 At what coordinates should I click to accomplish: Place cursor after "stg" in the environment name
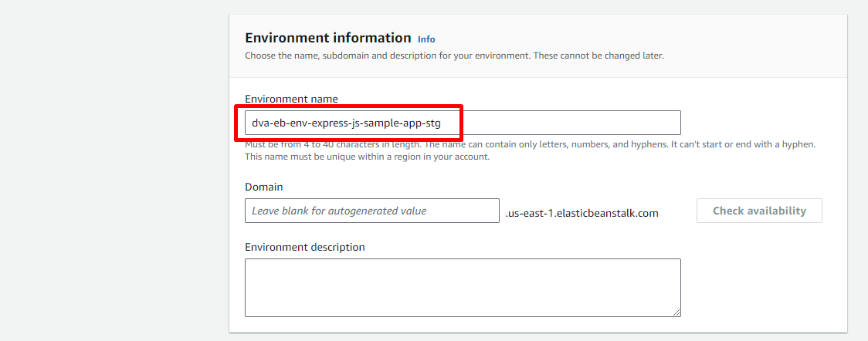[x=442, y=123]
